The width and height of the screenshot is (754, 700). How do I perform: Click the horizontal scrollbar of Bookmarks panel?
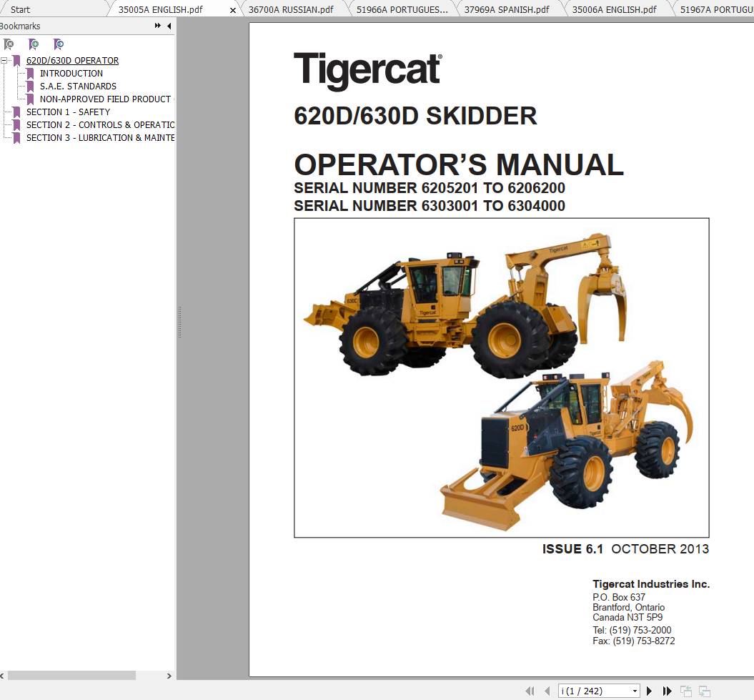(71, 675)
